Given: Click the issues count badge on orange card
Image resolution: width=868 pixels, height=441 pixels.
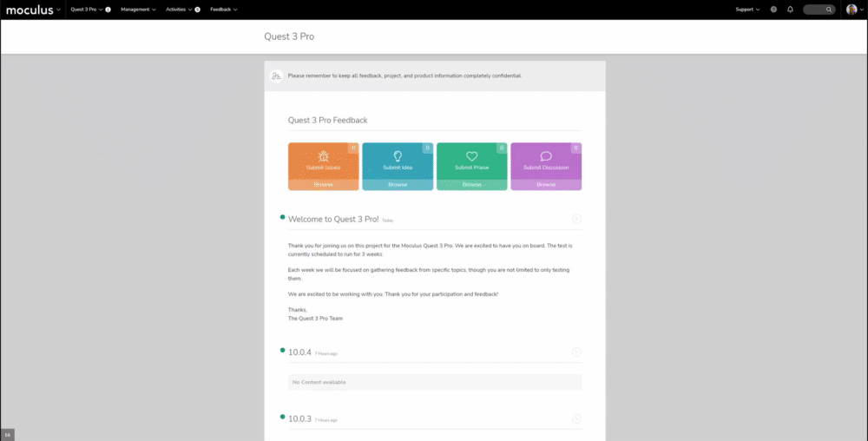Looking at the screenshot, I should 354,148.
